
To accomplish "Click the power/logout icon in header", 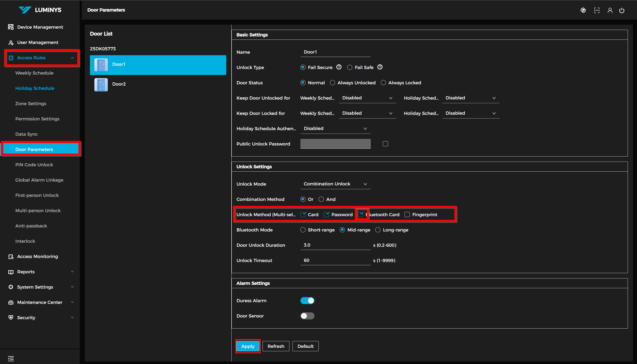I will tap(621, 10).
